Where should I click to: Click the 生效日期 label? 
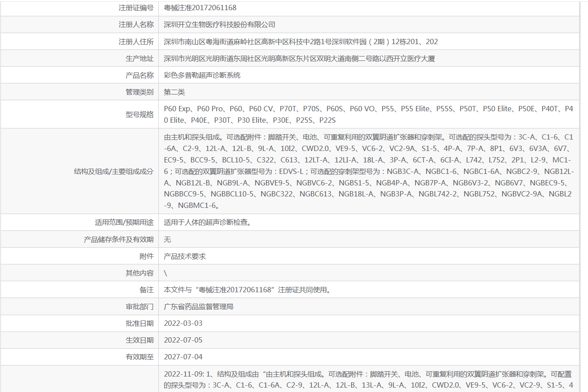(139, 340)
